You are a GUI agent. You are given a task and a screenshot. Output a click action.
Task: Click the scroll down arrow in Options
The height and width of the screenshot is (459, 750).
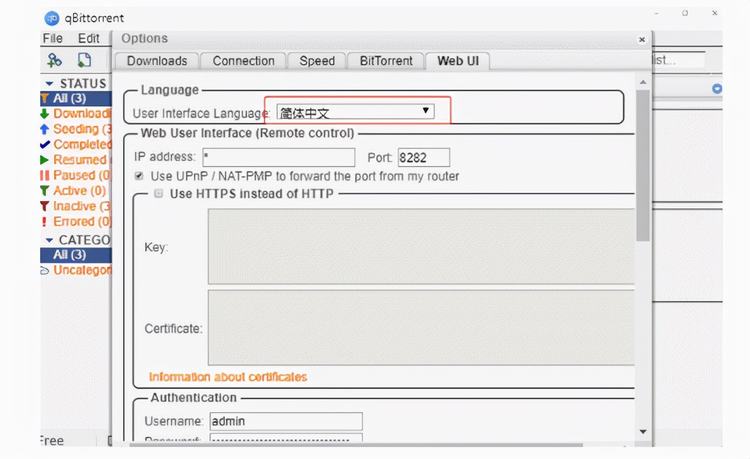point(643,432)
